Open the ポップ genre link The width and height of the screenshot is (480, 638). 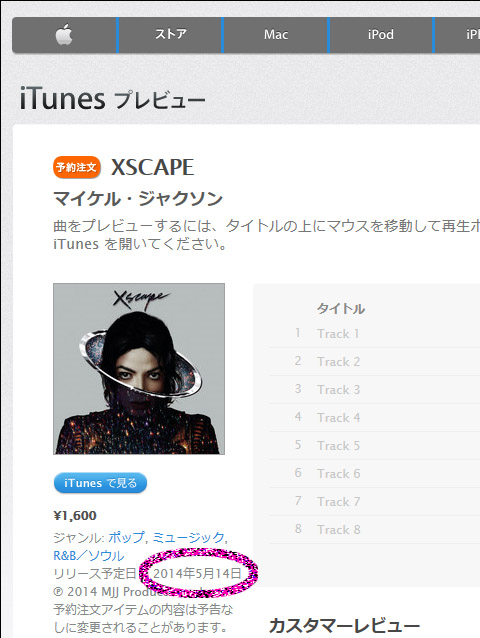[126, 537]
